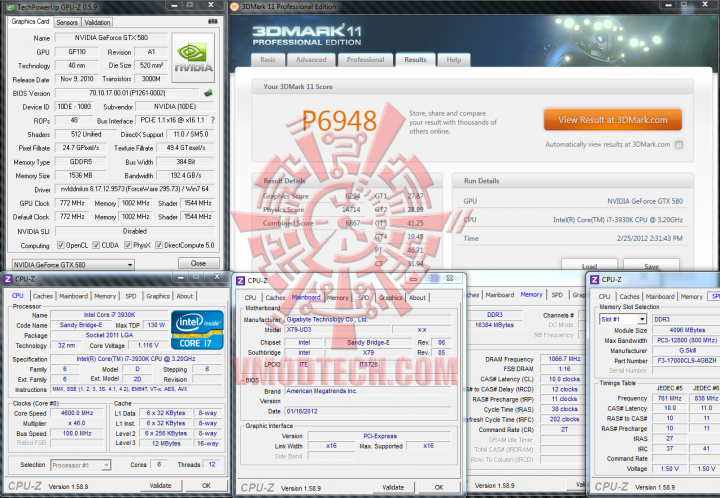Click the Threads value 12
The height and width of the screenshot is (498, 720).
[212, 464]
